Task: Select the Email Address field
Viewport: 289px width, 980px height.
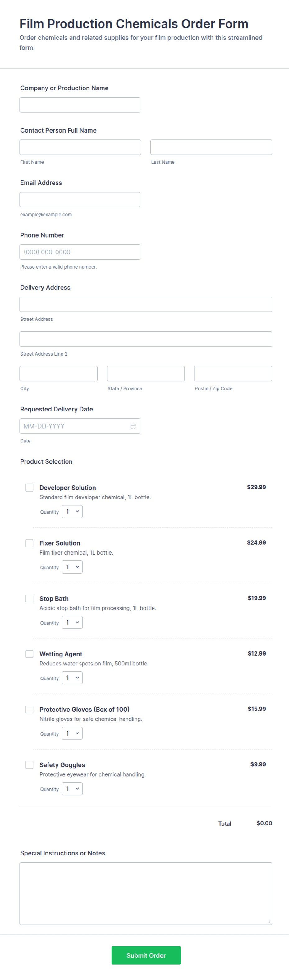Action: (80, 199)
